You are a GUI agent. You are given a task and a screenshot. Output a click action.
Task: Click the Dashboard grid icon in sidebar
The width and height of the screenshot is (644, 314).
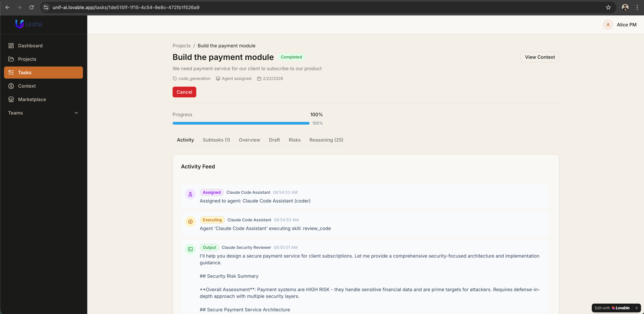click(x=11, y=46)
